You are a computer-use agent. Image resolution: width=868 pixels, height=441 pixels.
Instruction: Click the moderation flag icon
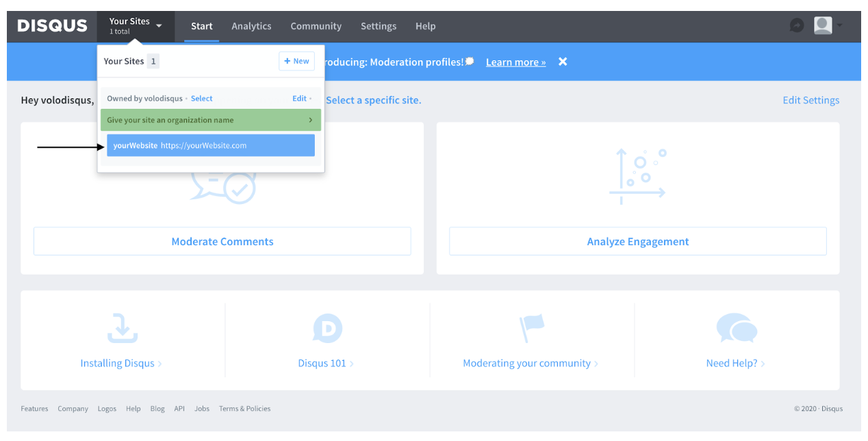[532, 328]
